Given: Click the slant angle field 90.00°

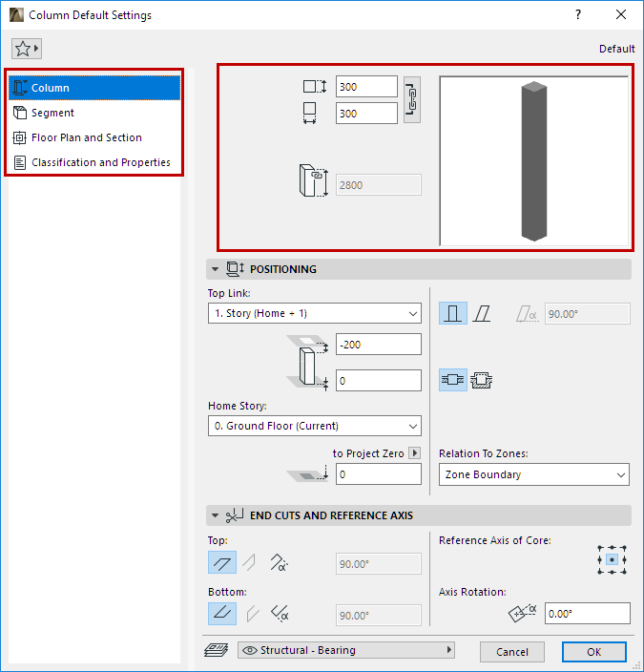Looking at the screenshot, I should (x=588, y=314).
